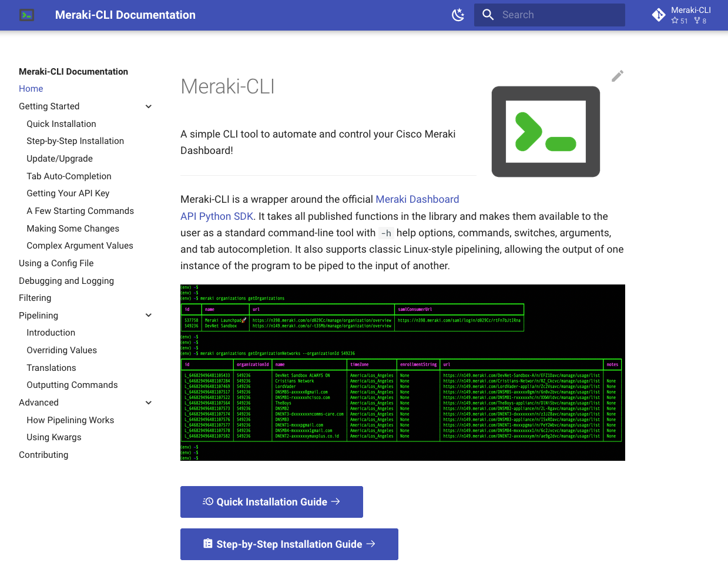Go to Home in the sidebar
Viewport: 728px width, 566px height.
tap(31, 89)
